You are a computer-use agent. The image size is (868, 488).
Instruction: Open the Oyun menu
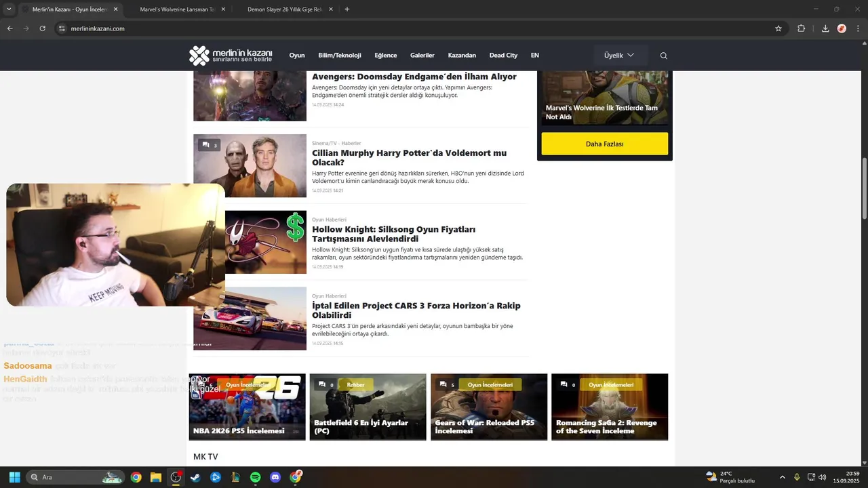pos(297,56)
